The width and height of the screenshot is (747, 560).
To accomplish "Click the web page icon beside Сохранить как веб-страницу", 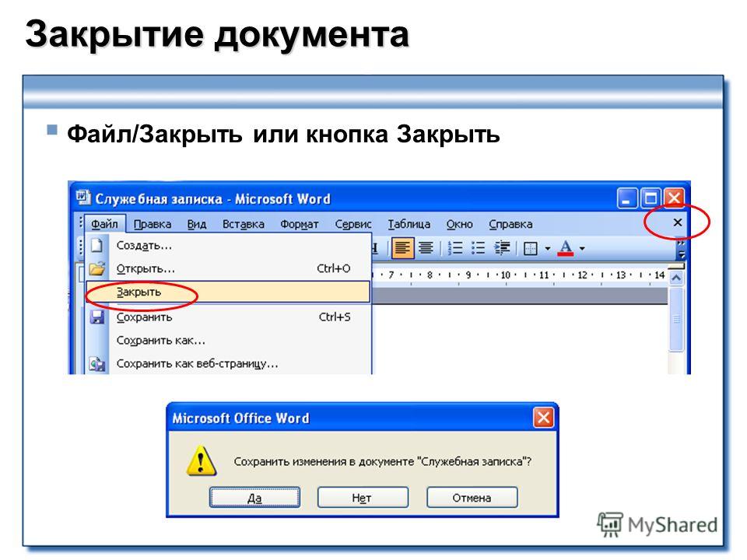I will tap(97, 364).
